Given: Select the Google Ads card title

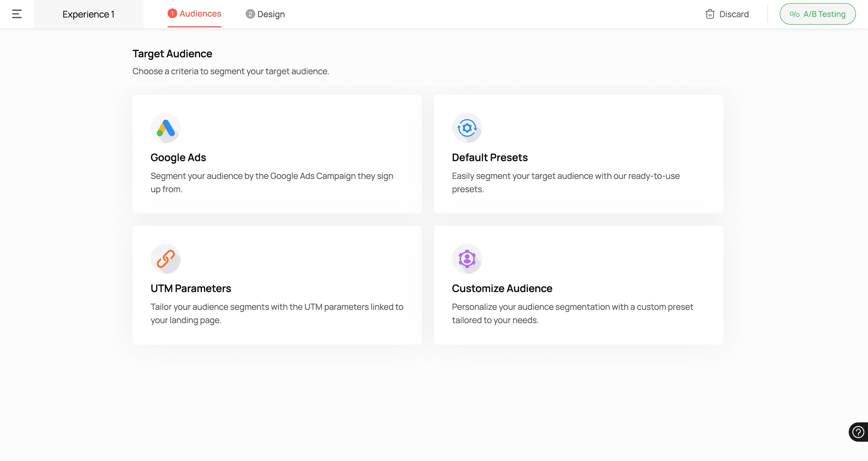Looking at the screenshot, I should (x=178, y=157).
